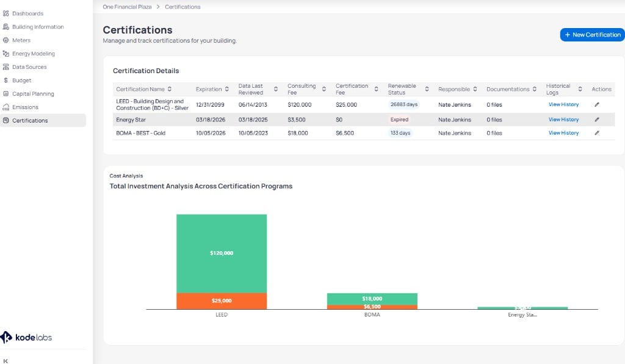Open the Data Sources icon
The height and width of the screenshot is (364, 625).
point(5,67)
